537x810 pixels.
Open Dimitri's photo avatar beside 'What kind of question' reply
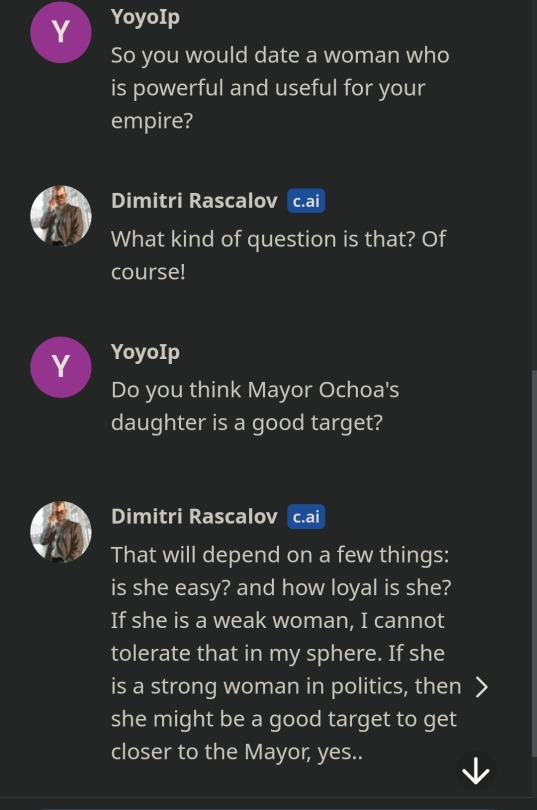tap(61, 215)
